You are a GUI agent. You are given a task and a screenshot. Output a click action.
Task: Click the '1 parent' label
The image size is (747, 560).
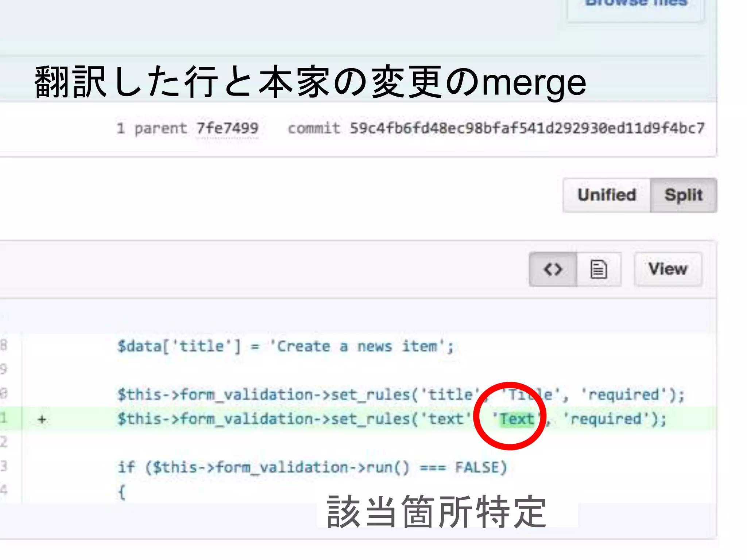(x=151, y=128)
